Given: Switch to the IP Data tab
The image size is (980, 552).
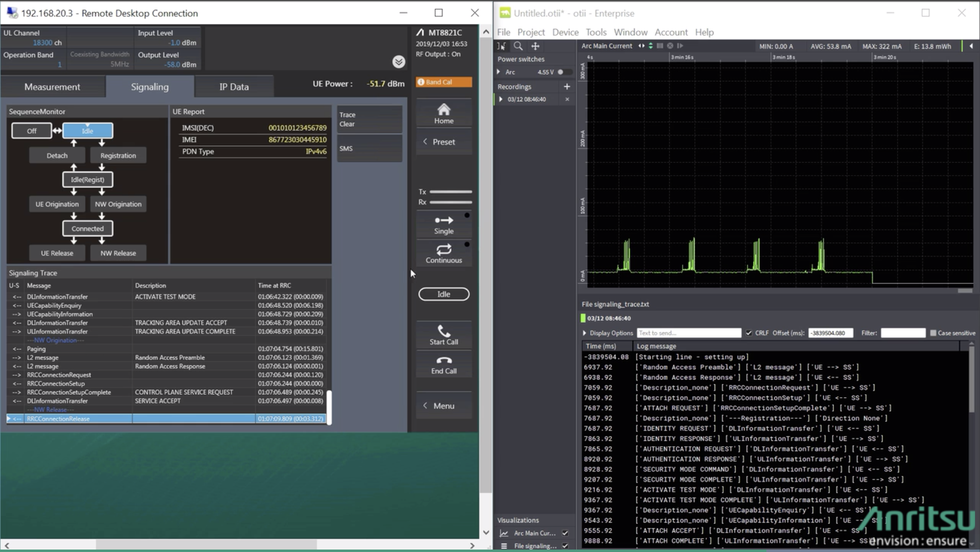Looking at the screenshot, I should tap(234, 86).
